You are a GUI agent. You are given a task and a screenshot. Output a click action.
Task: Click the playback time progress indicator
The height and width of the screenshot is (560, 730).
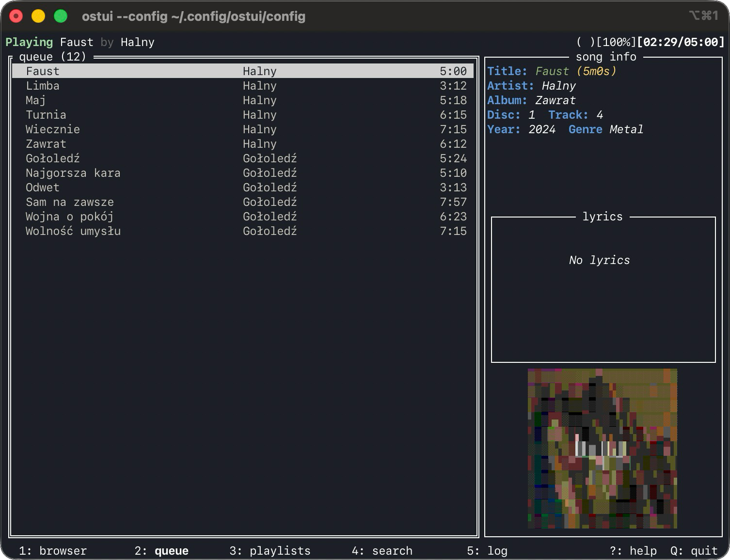coord(680,42)
